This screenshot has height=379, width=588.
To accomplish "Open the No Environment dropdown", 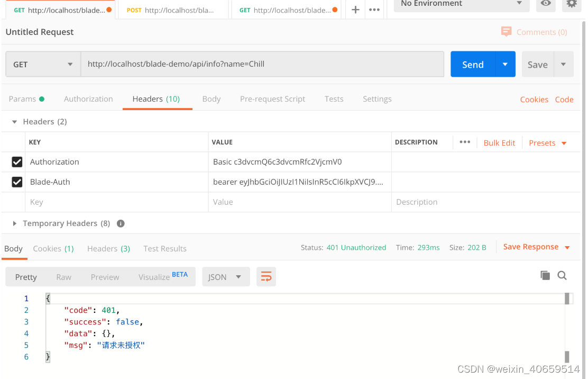I will 461,5.
